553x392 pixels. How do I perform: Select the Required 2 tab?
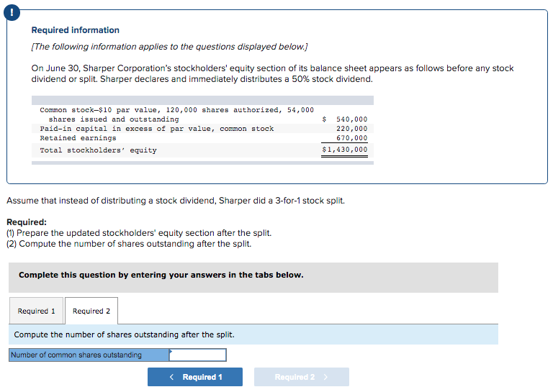pyautogui.click(x=91, y=311)
